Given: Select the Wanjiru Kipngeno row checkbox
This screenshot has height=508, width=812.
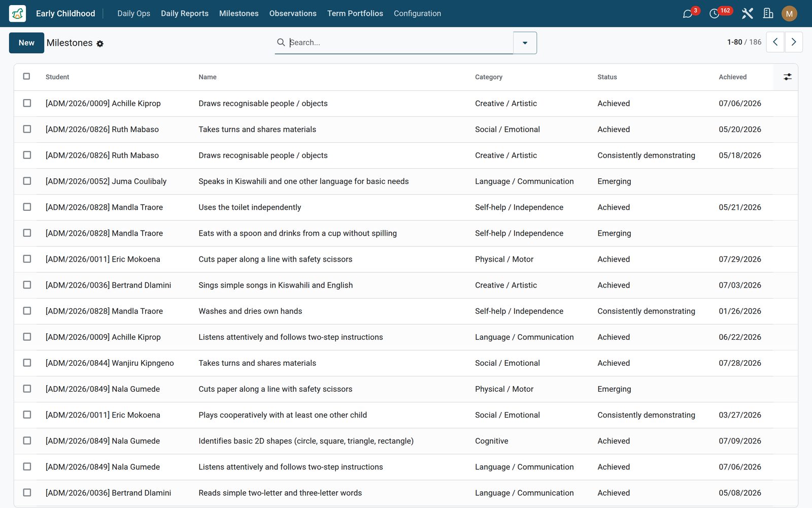Looking at the screenshot, I should tap(27, 363).
